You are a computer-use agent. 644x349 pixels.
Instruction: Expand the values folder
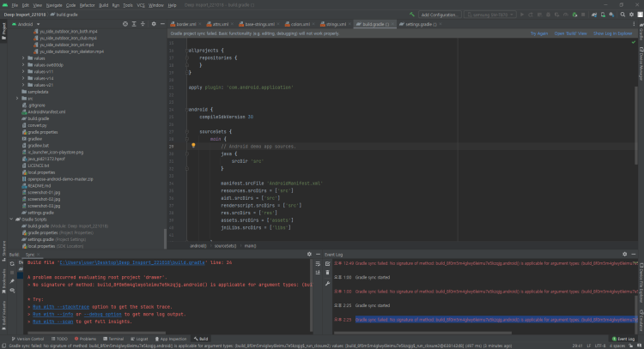(x=23, y=58)
